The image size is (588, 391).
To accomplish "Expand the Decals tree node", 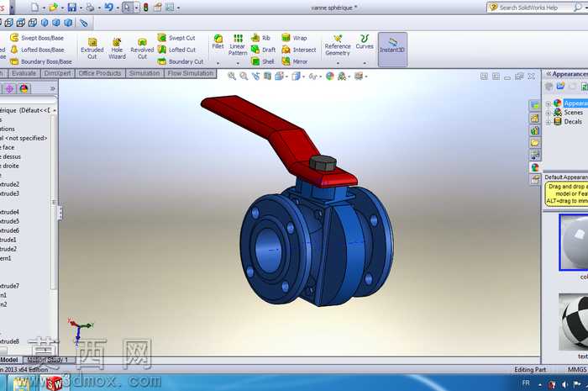I will point(548,122).
